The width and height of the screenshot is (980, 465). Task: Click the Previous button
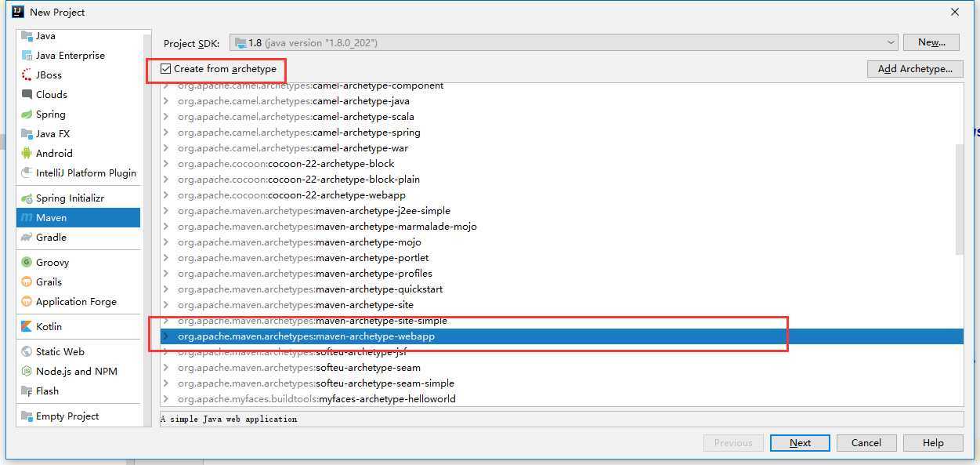coord(733,443)
